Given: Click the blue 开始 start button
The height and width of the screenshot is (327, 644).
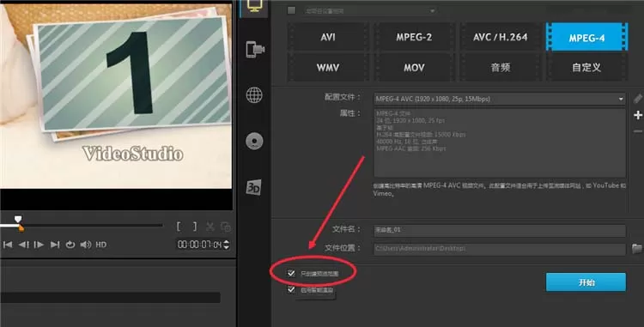Looking at the screenshot, I should (x=586, y=282).
